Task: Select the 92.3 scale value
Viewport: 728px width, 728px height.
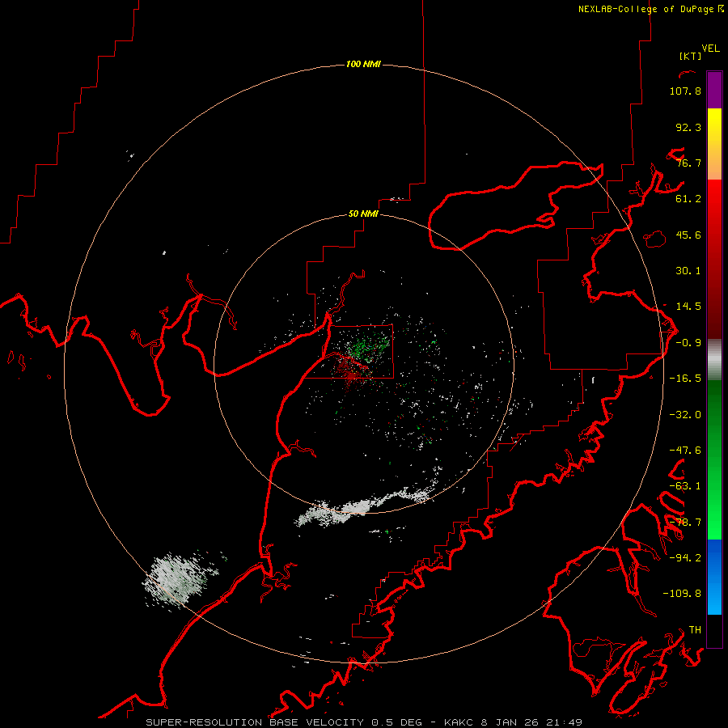Action: pos(688,127)
